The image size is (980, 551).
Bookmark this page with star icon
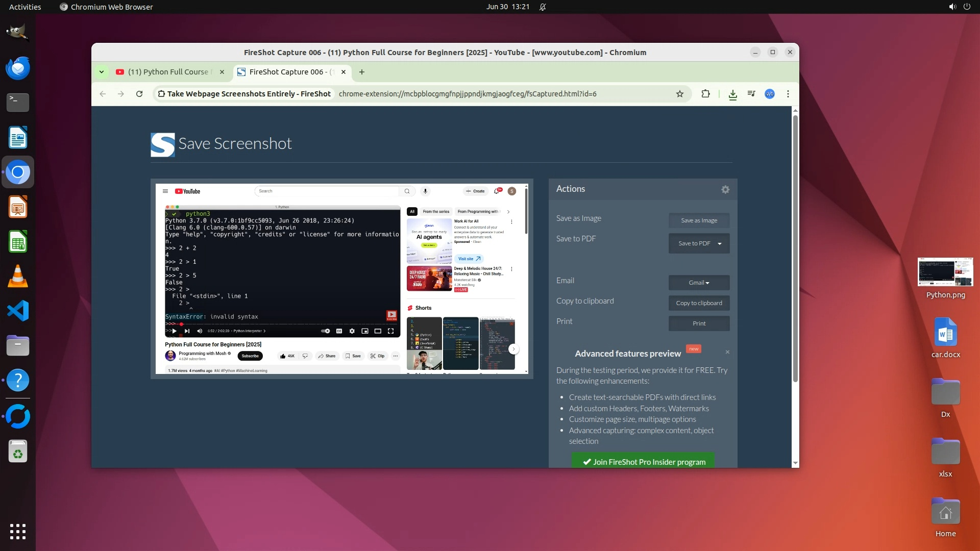680,94
